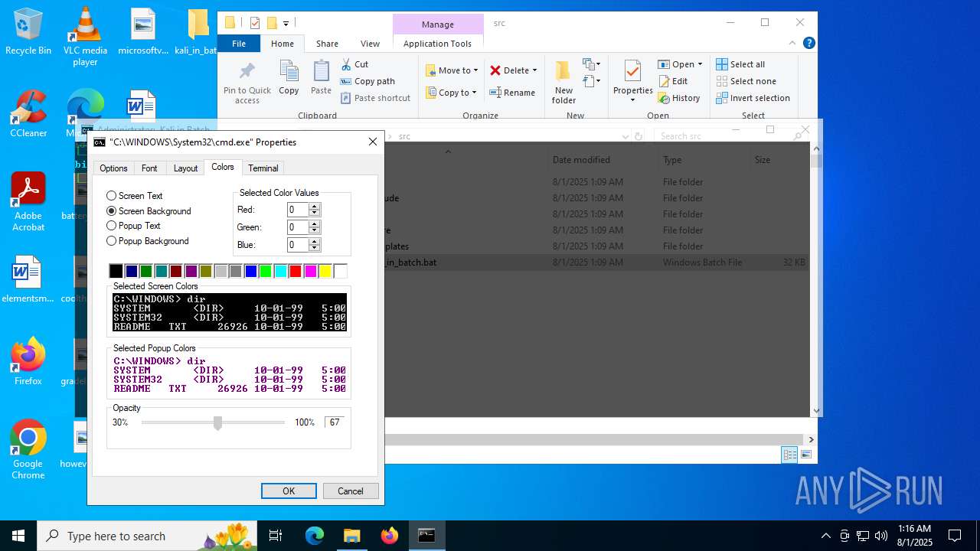The image size is (980, 551).
Task: Switch to the Options tab
Action: click(x=113, y=168)
